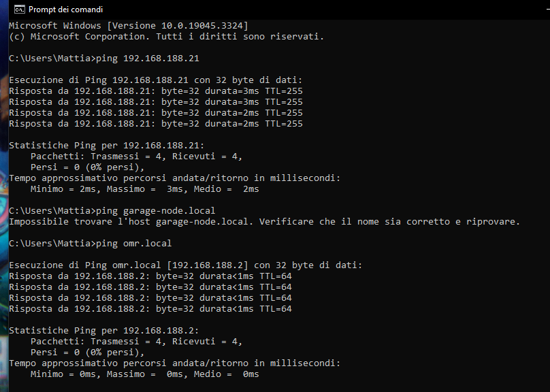Minimize the Prompt dei comandi window
Image resolution: width=550 pixels, height=392 pixels.
pos(548,10)
